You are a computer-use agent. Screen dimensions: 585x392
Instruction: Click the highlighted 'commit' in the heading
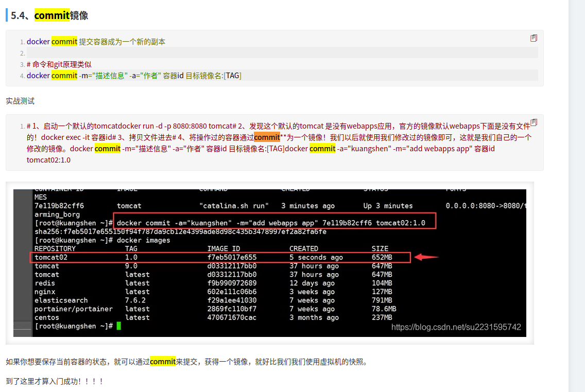click(52, 15)
